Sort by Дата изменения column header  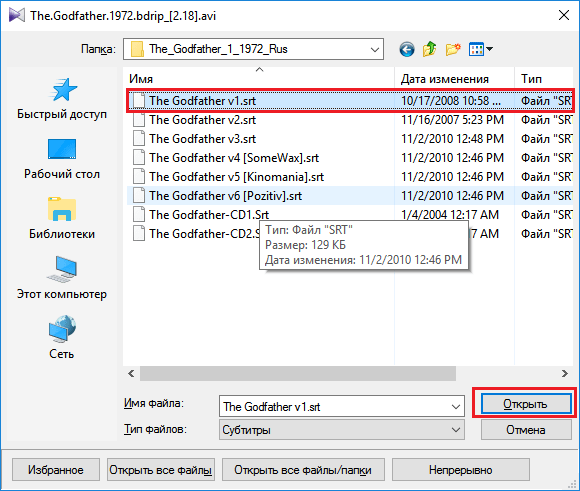click(x=454, y=79)
